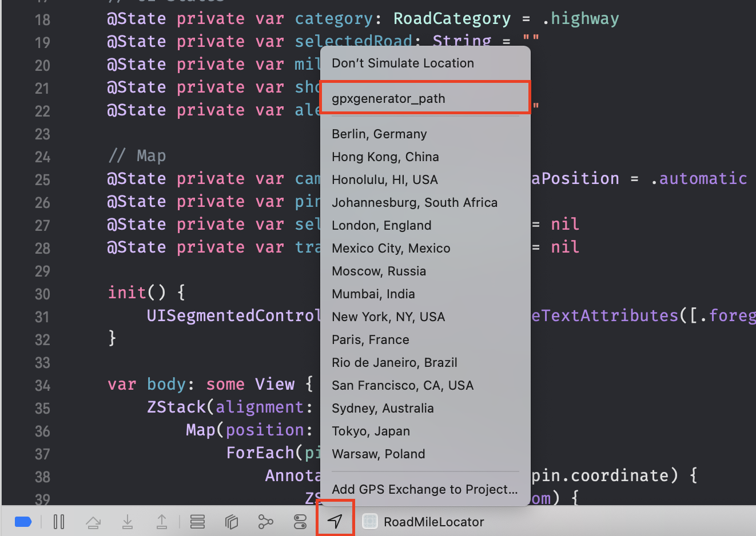Click the Step Out debug icon
Screen dimensions: 756x536
162,522
